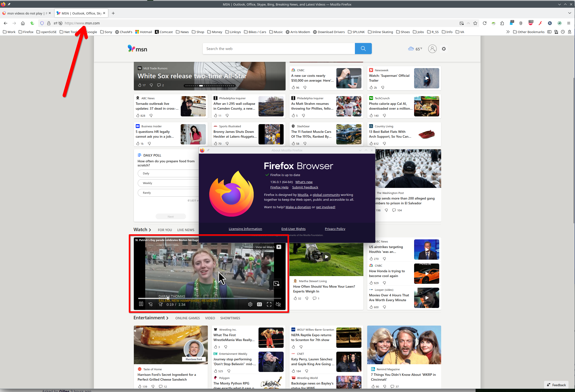Click the tracking protection shield icon
575x392 pixels.
pyautogui.click(x=42, y=23)
